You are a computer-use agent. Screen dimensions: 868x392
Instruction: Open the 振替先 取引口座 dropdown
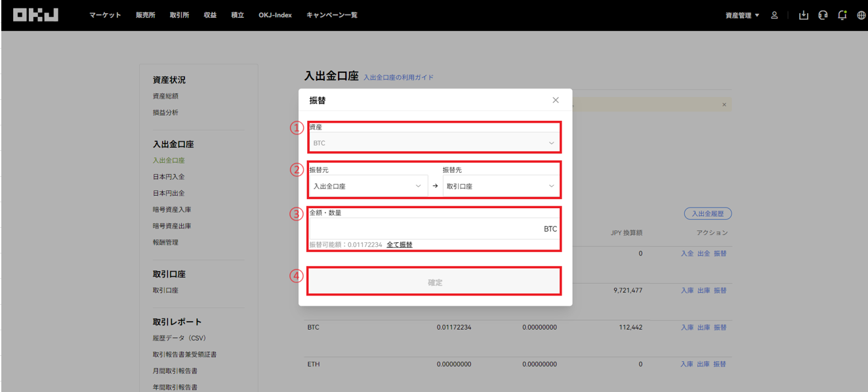pyautogui.click(x=502, y=186)
